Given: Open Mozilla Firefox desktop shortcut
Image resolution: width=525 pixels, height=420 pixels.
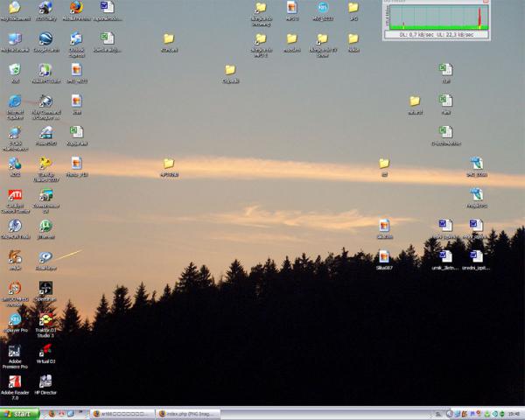Looking at the screenshot, I should (x=76, y=8).
